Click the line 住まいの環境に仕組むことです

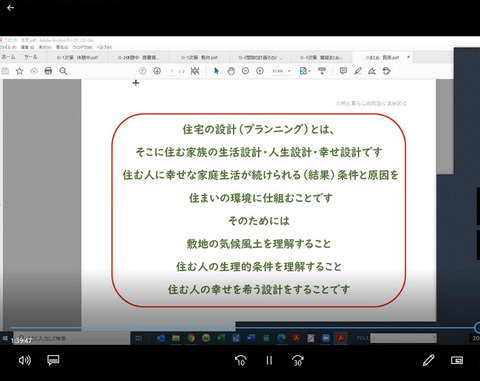(x=261, y=198)
